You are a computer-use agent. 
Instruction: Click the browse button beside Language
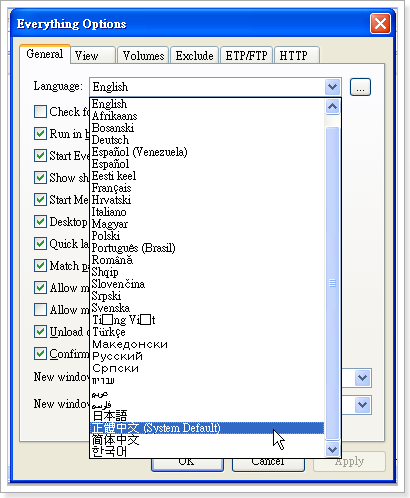(360, 87)
